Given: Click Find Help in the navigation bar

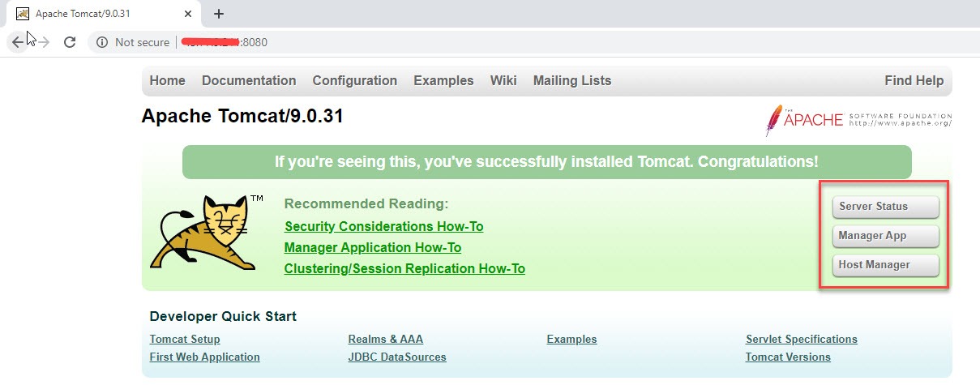Looking at the screenshot, I should point(914,80).
